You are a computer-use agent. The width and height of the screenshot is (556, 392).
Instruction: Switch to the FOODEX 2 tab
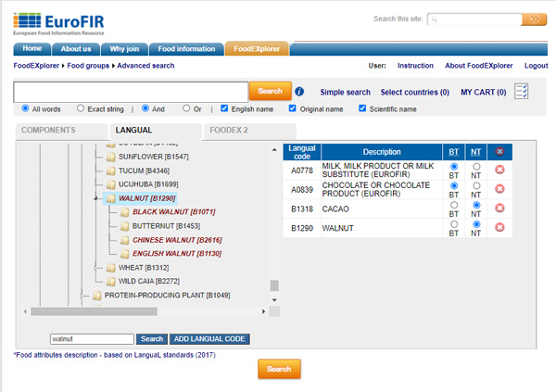point(250,130)
